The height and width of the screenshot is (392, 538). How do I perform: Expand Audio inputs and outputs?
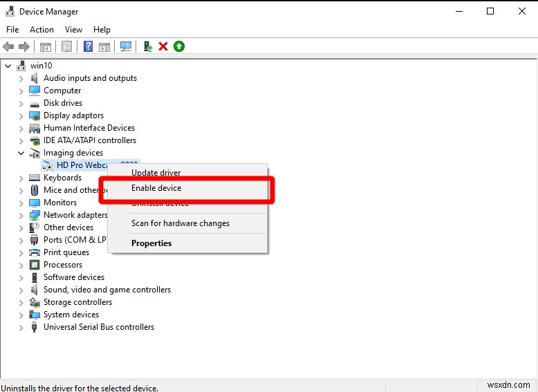click(21, 79)
